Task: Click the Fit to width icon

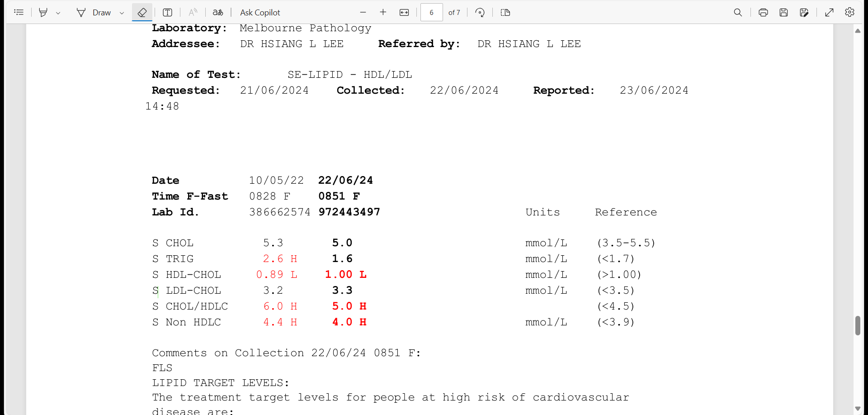Action: point(404,12)
